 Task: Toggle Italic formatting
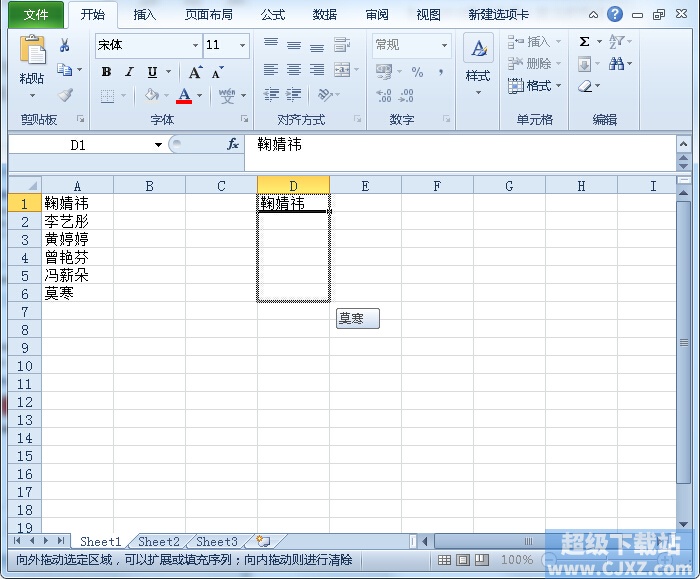coord(129,72)
